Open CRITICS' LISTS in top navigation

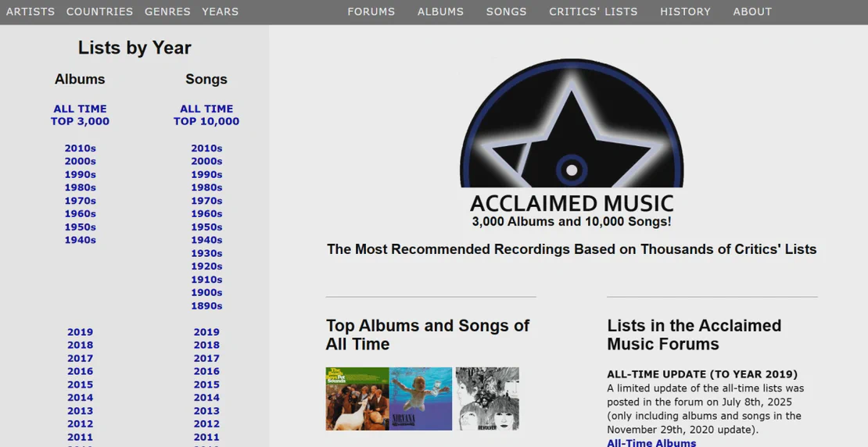(x=594, y=12)
